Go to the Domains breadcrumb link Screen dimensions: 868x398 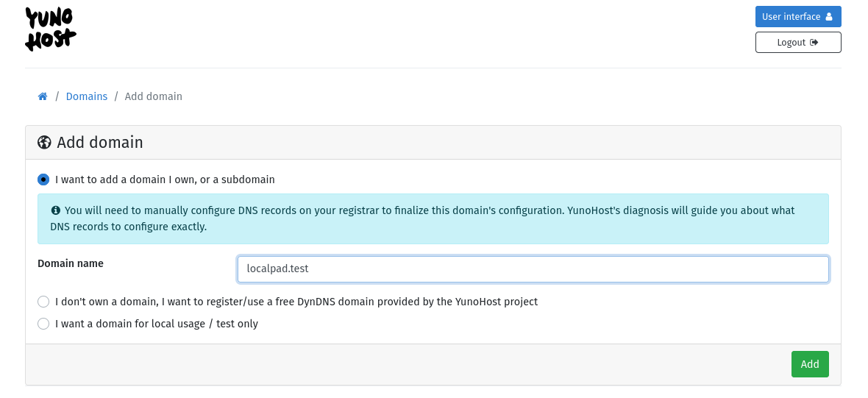(x=86, y=96)
